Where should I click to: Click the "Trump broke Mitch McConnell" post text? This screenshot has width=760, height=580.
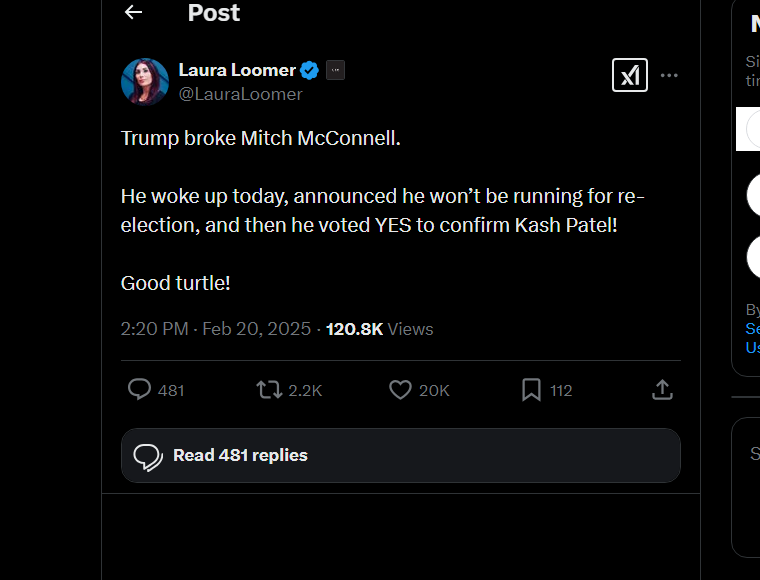[260, 138]
